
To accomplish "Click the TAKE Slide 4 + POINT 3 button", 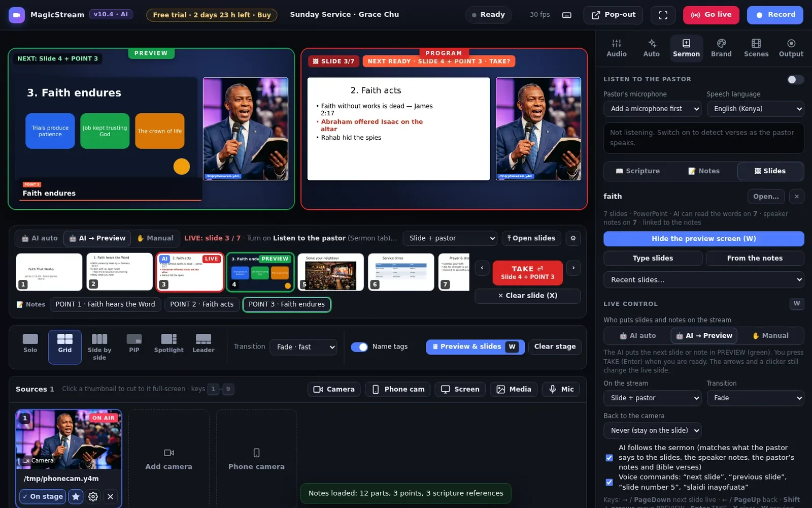I will 528,273.
